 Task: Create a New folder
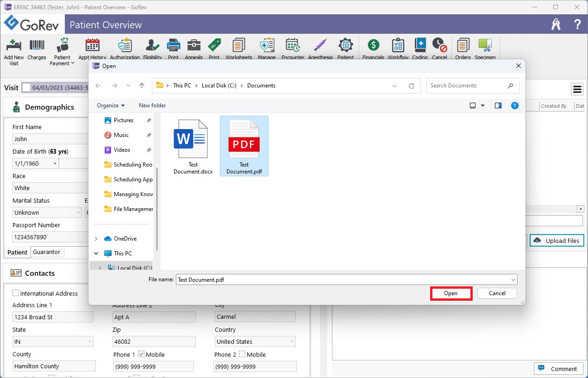pos(152,105)
